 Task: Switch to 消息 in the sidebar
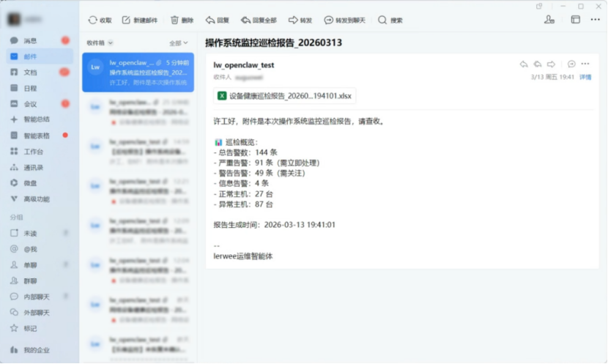[29, 40]
